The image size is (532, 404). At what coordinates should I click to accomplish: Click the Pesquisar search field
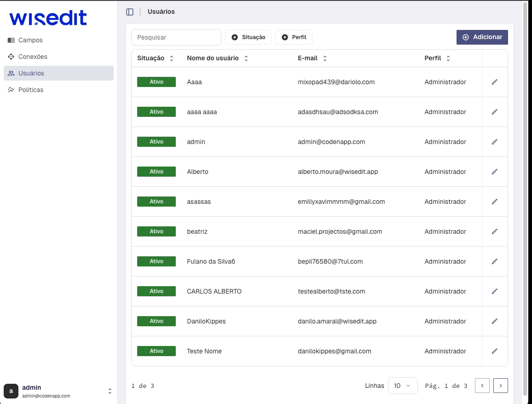(x=176, y=37)
